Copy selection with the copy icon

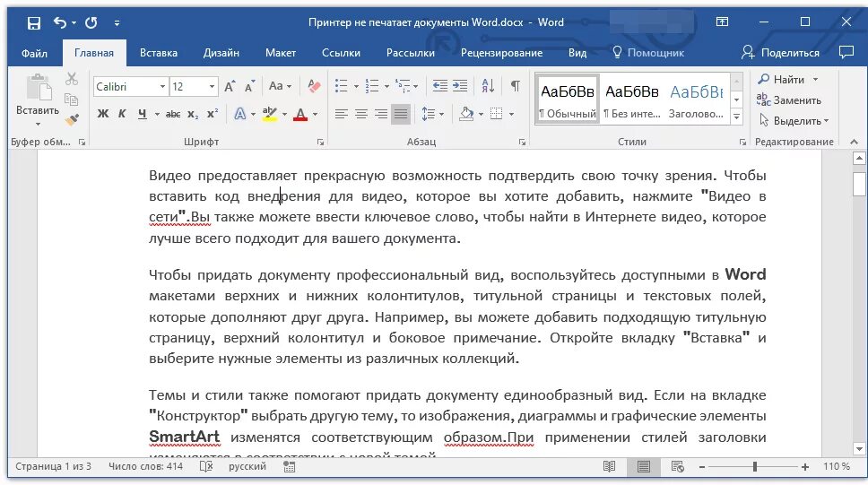click(72, 100)
